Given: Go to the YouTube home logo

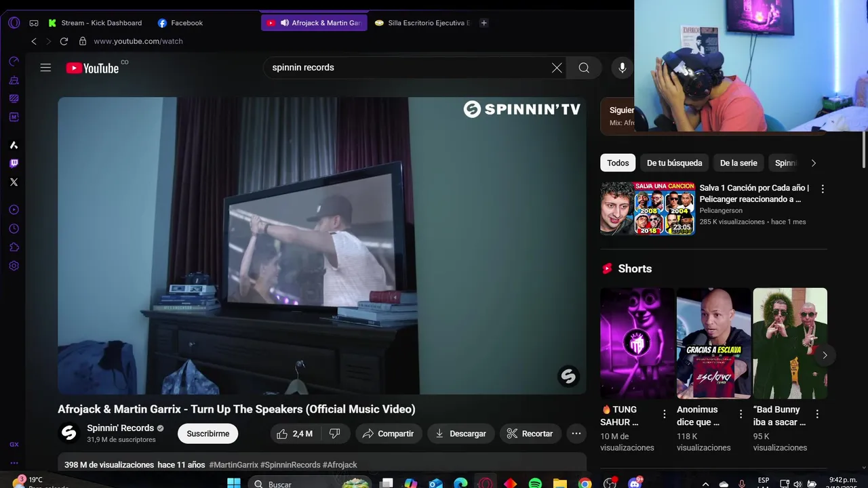Looking at the screenshot, I should (93, 68).
